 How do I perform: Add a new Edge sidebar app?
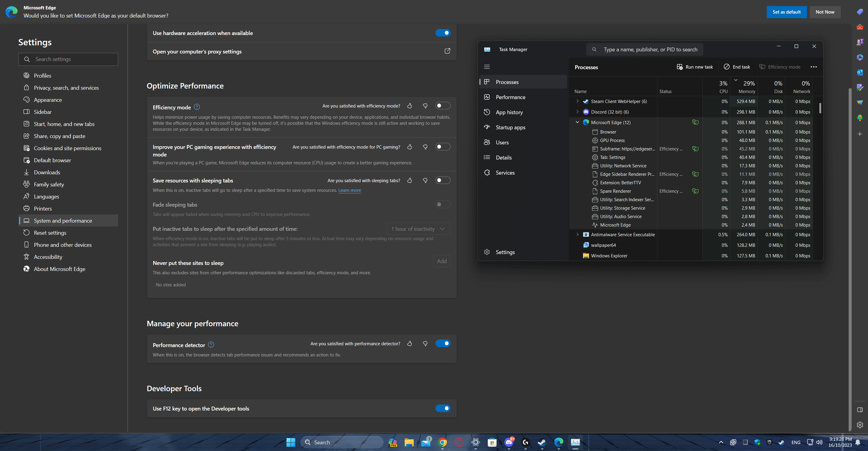pos(860,134)
